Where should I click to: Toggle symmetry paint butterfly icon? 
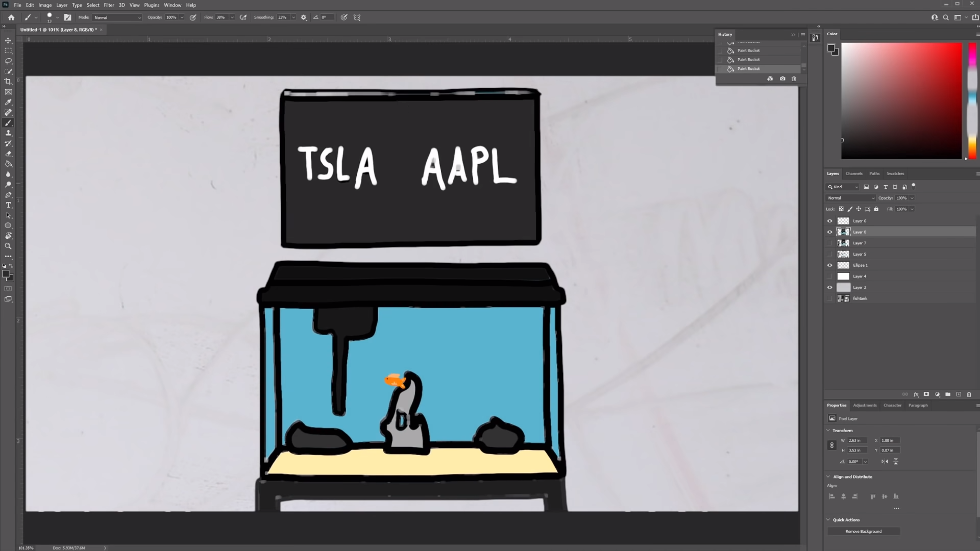point(357,17)
